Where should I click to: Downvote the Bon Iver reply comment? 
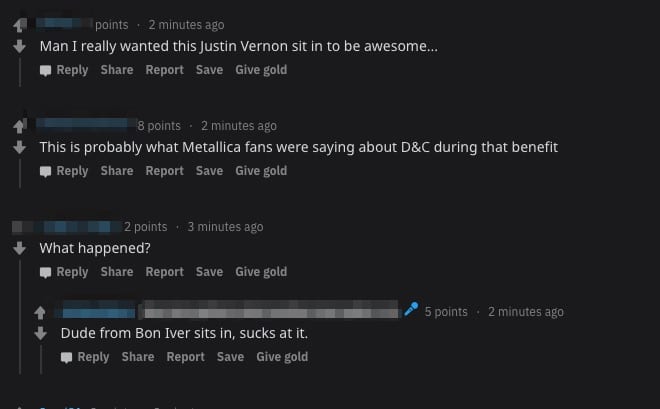(41, 332)
